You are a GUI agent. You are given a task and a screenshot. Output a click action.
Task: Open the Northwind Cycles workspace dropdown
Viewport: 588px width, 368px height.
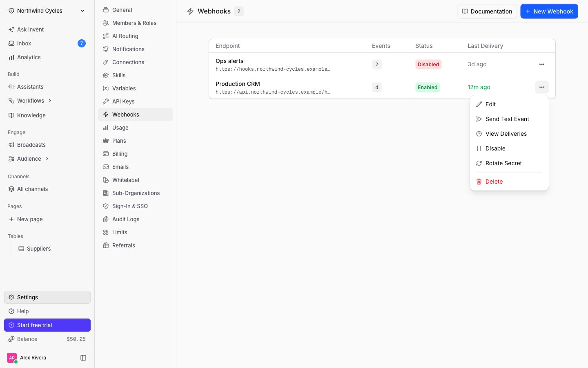[x=47, y=11]
